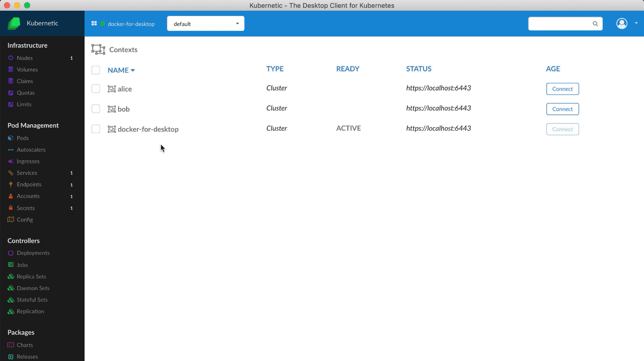Viewport: 644px width, 361px height.
Task: Open the Pods section
Action: 23,138
